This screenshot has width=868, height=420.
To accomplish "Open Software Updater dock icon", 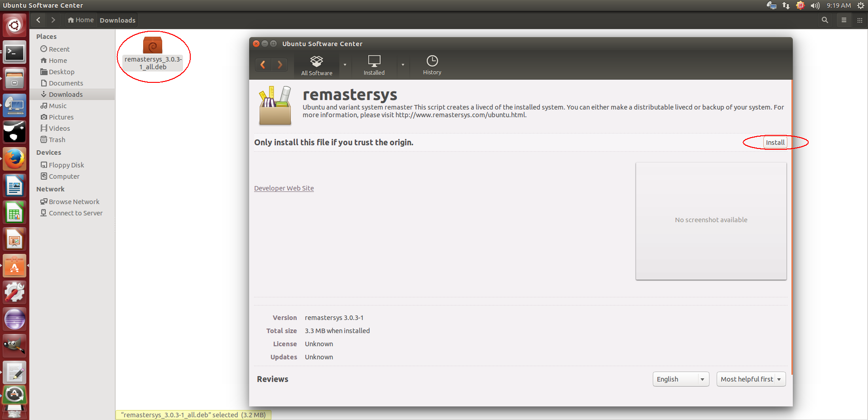I will tap(14, 395).
